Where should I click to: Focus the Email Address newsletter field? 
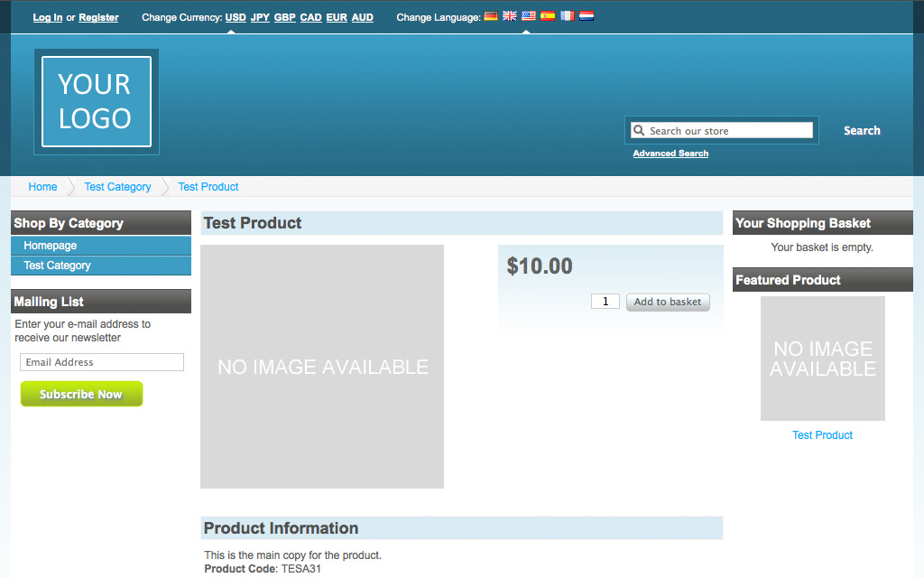102,362
